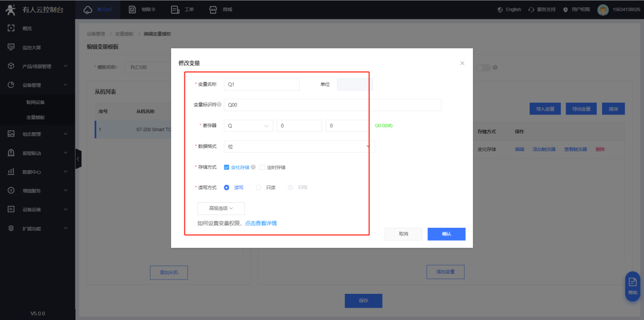Click the 变量名称 input field
This screenshot has height=320, width=644.
[x=261, y=84]
